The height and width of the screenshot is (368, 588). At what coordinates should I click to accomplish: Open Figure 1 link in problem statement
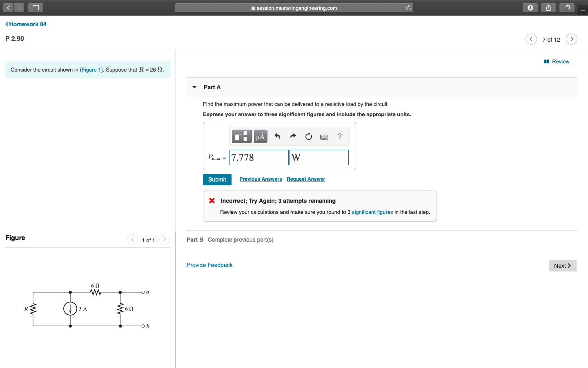(x=91, y=70)
